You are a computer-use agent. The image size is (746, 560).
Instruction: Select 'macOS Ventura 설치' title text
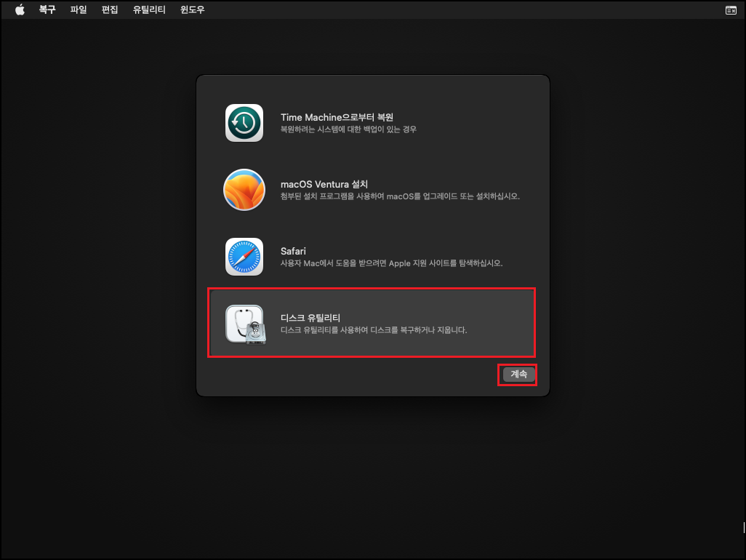[324, 184]
